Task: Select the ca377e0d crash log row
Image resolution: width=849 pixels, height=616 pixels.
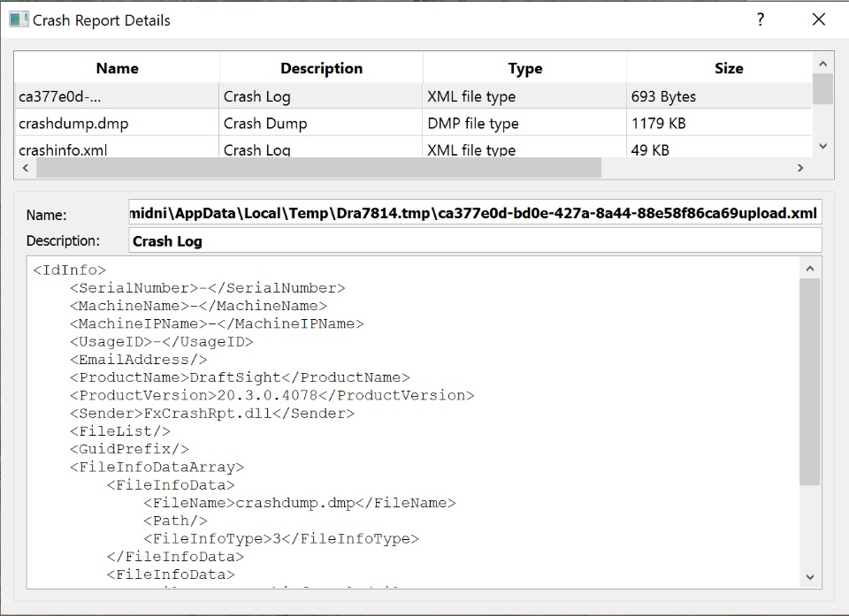Action: click(117, 96)
